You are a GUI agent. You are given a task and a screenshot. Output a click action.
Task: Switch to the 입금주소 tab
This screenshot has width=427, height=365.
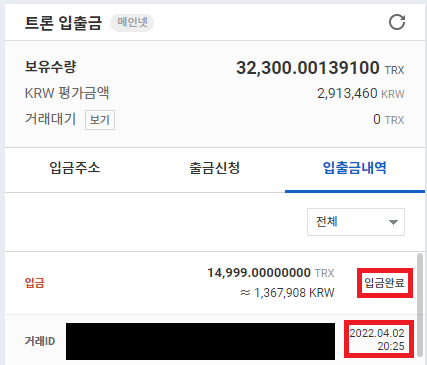(75, 168)
